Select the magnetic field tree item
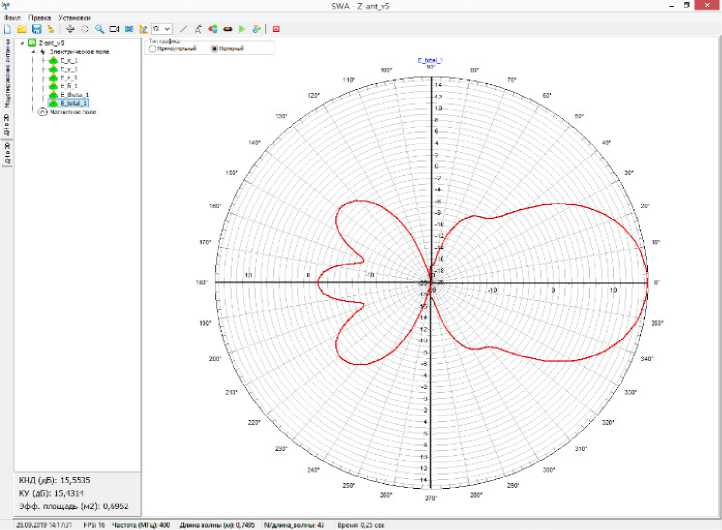The image size is (722, 530). (x=71, y=112)
